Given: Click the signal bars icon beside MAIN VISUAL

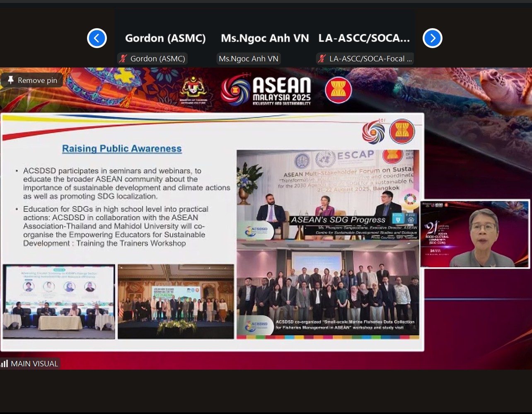Looking at the screenshot, I should tap(5, 364).
